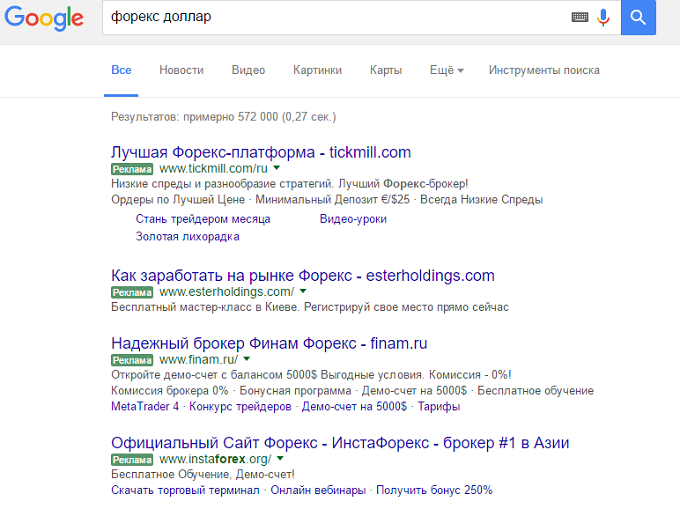Expand the Ещё menu
The width and height of the screenshot is (680, 509).
(447, 70)
